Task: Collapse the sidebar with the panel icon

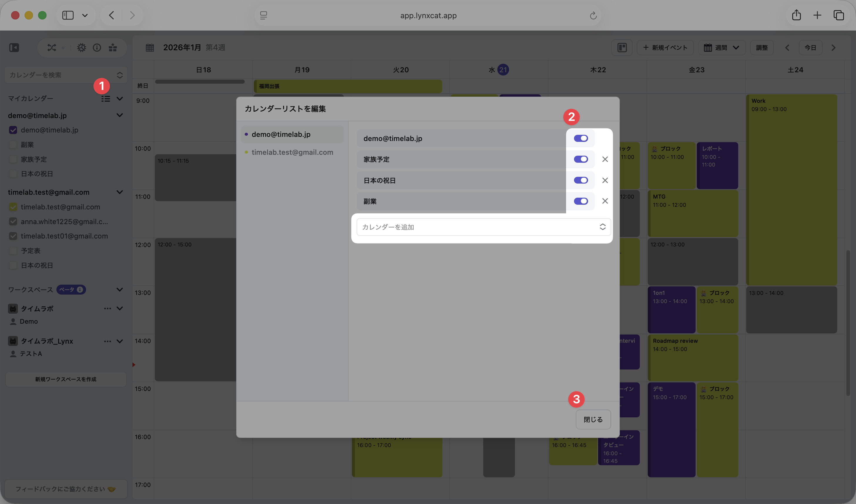Action: [14, 48]
